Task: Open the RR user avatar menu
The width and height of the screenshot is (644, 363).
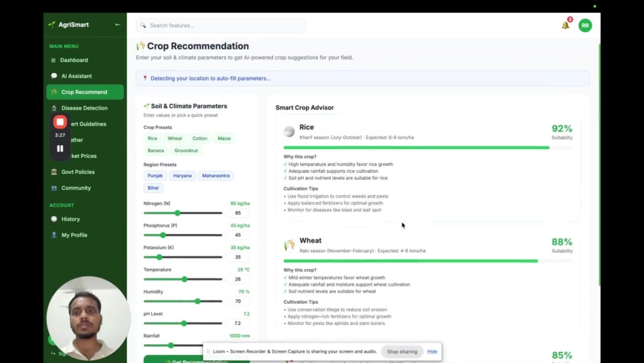Action: pyautogui.click(x=585, y=26)
